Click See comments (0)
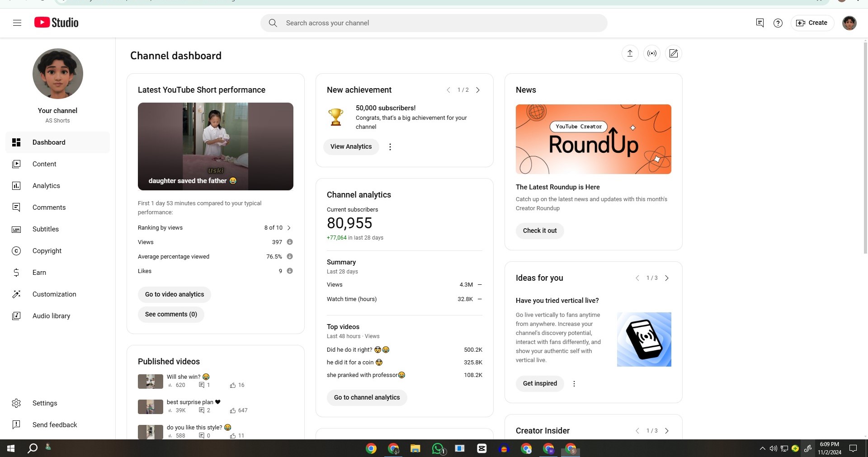 pos(171,314)
